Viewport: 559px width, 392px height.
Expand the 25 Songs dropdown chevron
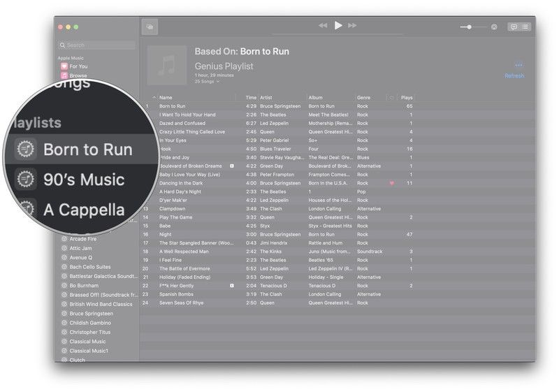click(x=218, y=82)
